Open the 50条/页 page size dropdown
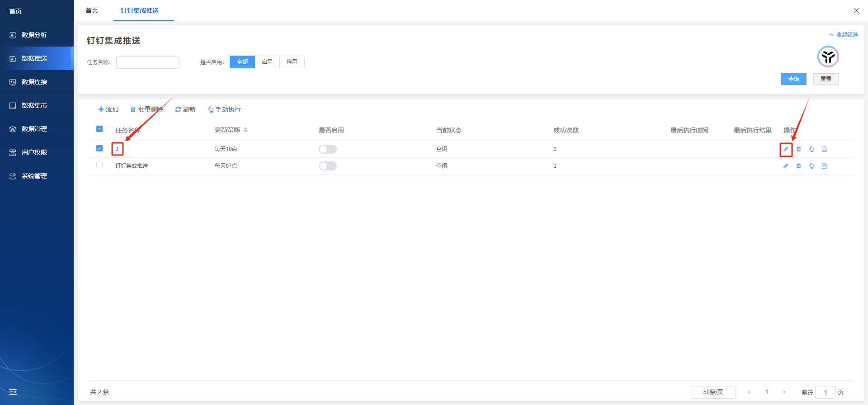Screen dimensions: 868x405 pyautogui.click(x=713, y=392)
